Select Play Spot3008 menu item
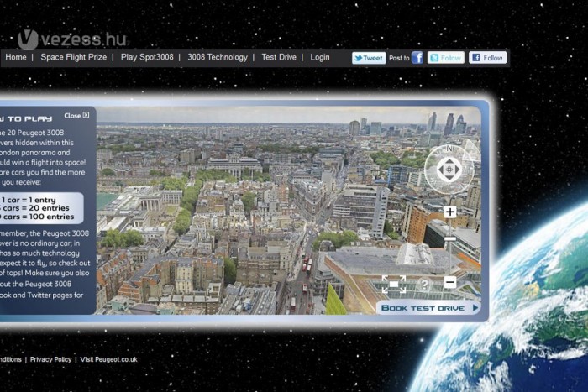Screen dimensions: 588x392 pyautogui.click(x=146, y=58)
